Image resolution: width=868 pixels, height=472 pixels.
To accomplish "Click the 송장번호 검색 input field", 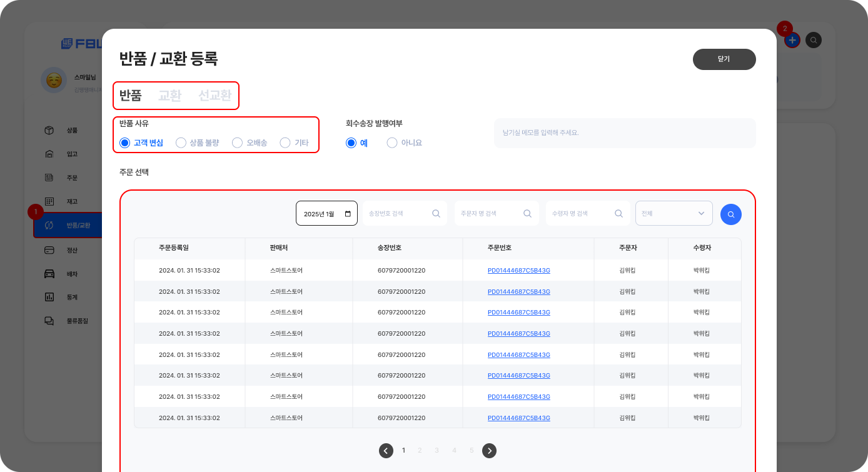I will [x=405, y=213].
